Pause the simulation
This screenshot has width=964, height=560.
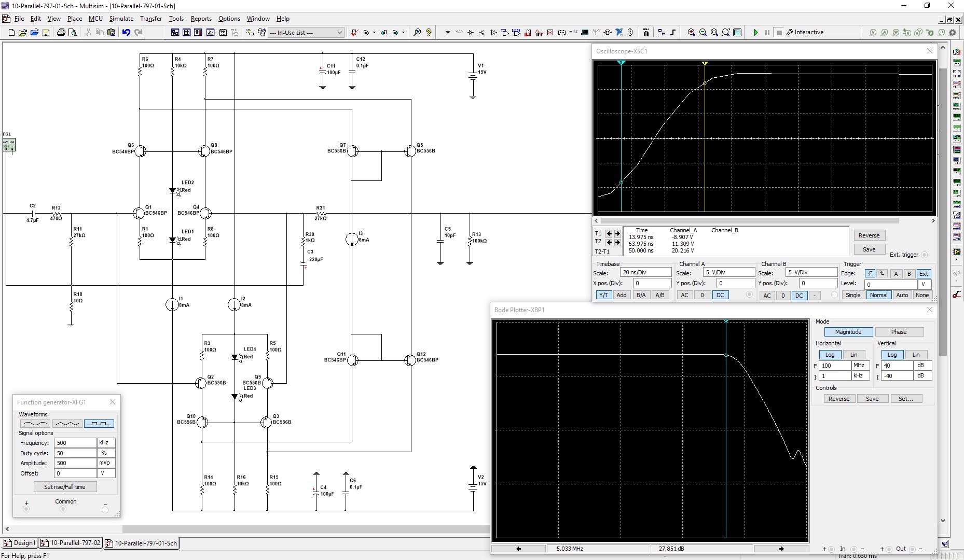click(x=767, y=32)
